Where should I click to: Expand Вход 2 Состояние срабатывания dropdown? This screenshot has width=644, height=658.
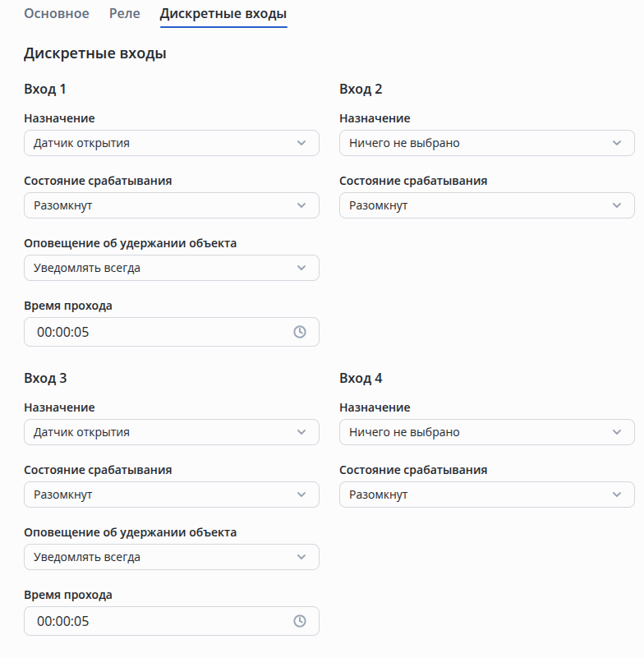486,205
